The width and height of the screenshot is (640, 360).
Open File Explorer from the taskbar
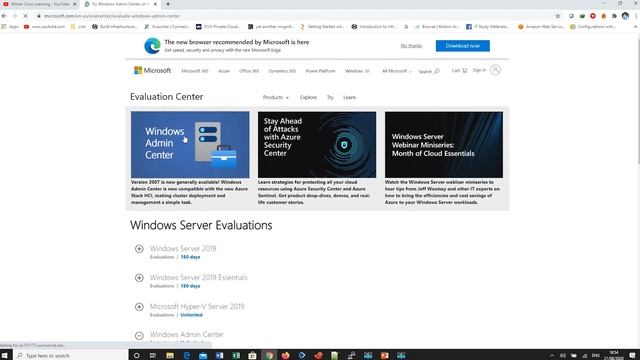170,356
